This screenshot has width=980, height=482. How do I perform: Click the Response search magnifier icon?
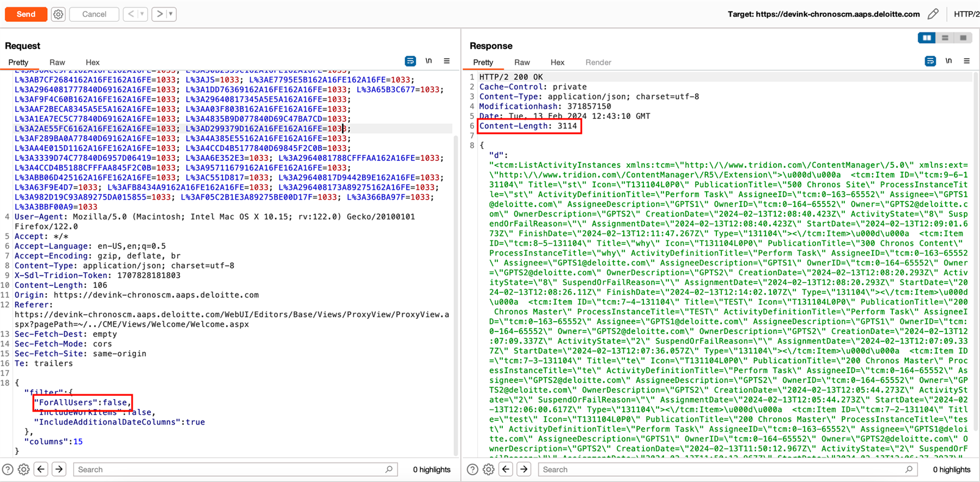coord(909,469)
